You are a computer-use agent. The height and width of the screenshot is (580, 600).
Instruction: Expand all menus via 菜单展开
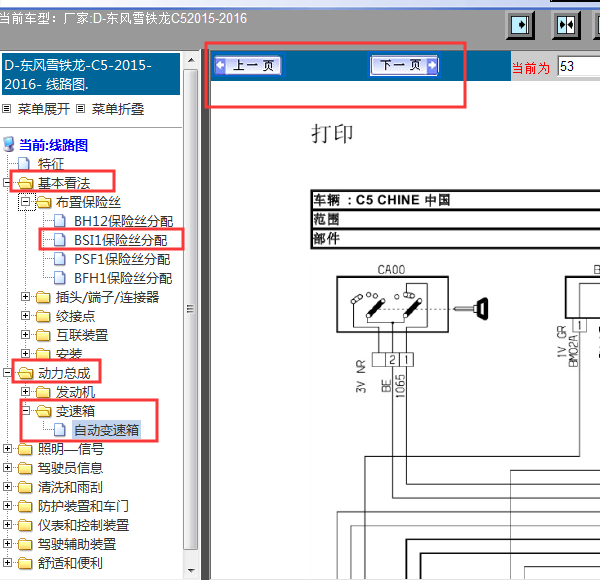[44, 109]
